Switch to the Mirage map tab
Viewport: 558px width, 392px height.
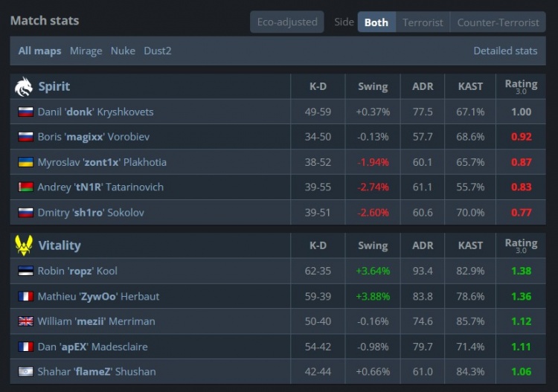86,51
